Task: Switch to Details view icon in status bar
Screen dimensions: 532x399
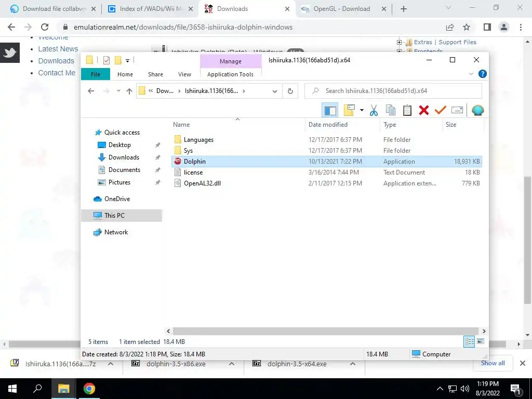Action: click(x=469, y=341)
